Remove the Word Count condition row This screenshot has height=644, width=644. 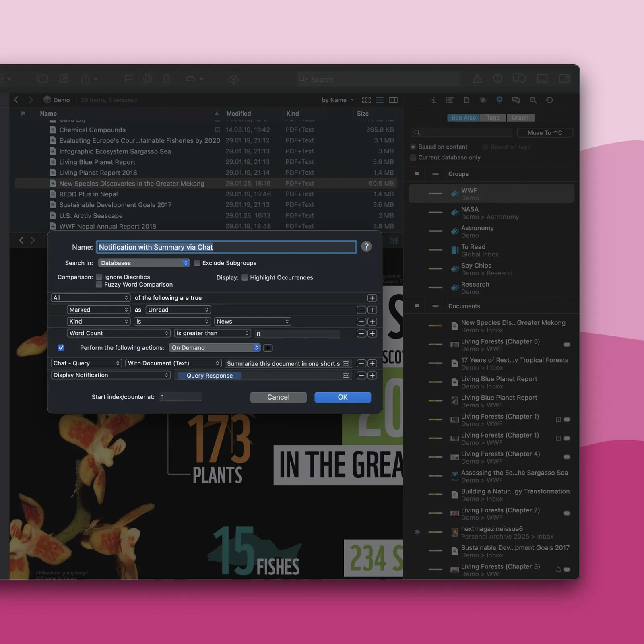tap(361, 333)
